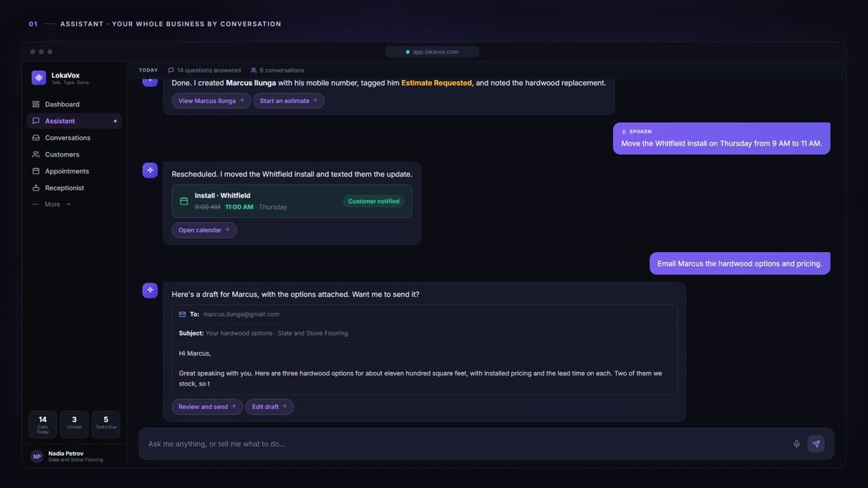Viewport: 868px width, 488px height.
Task: Click the green secure dot in address bar
Action: pyautogui.click(x=408, y=52)
